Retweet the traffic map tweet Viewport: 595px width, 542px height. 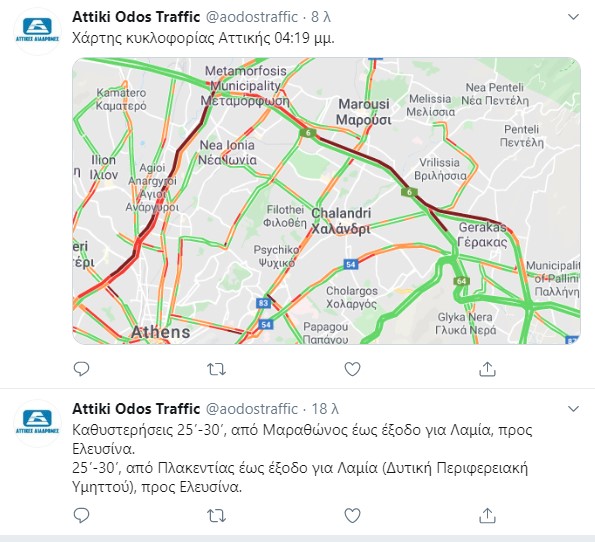(216, 369)
